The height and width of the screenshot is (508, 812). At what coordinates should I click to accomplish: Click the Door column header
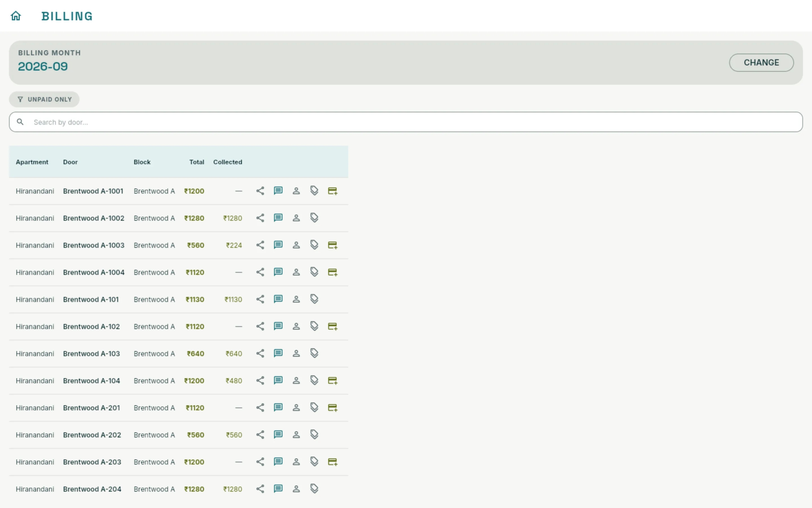70,162
